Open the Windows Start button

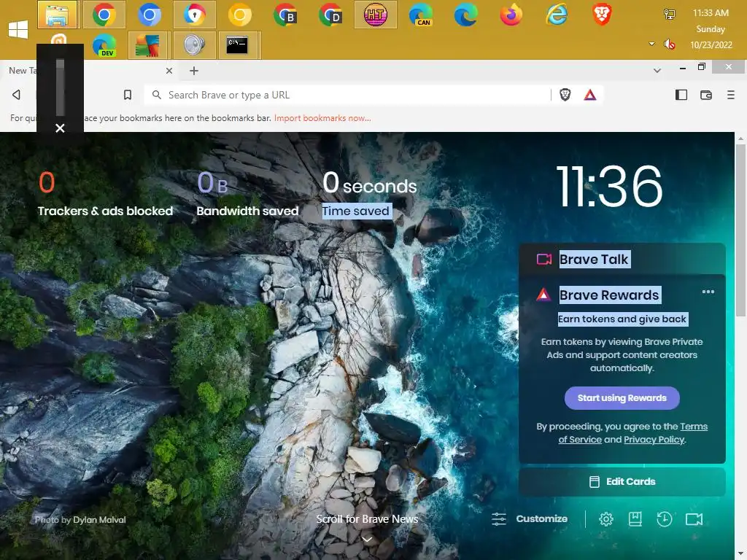coord(18,29)
